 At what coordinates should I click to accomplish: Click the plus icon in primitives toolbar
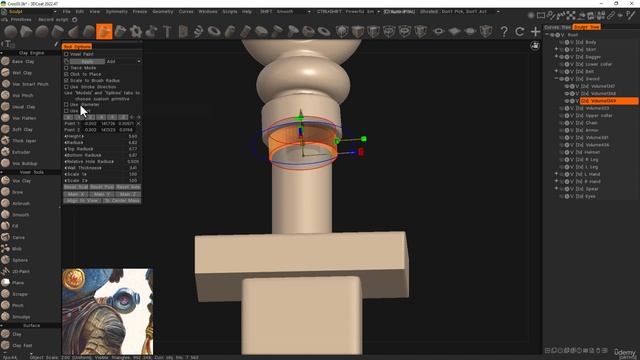(535, 31)
